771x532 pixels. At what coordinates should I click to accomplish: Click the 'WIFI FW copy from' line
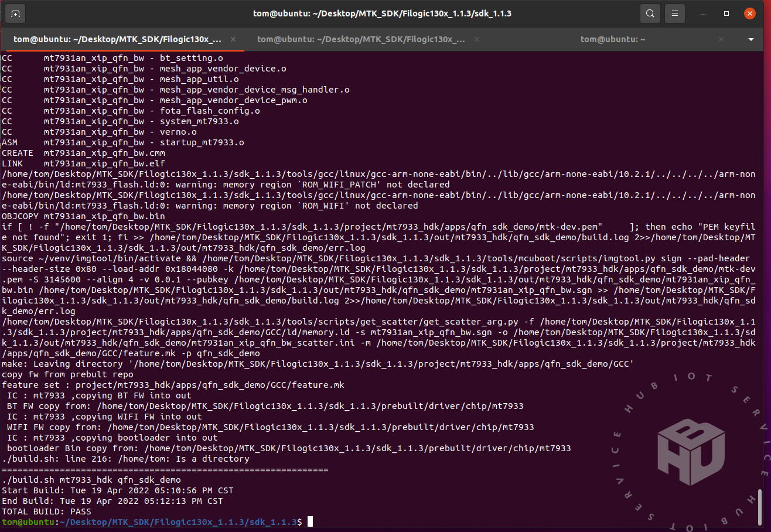270,427
